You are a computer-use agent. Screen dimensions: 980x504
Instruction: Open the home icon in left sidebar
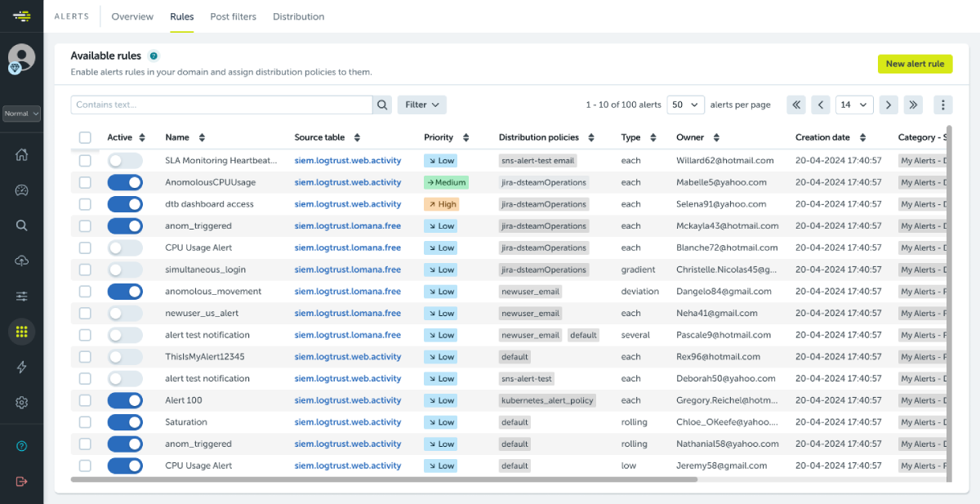tap(22, 155)
